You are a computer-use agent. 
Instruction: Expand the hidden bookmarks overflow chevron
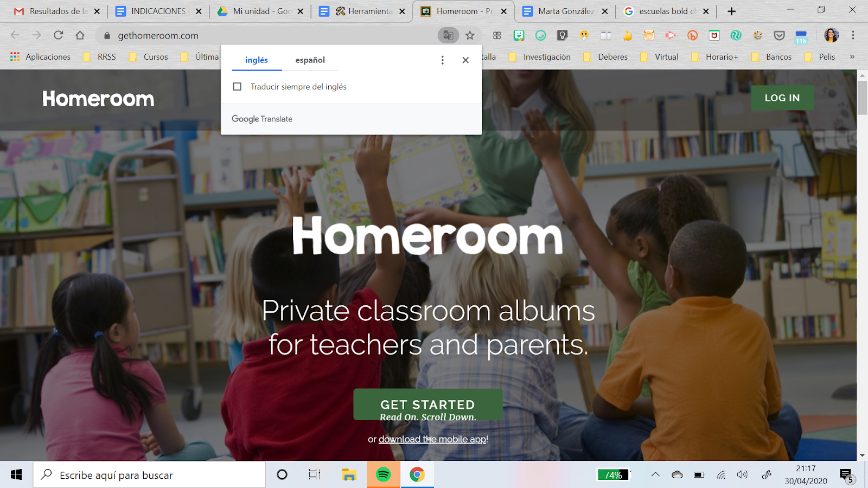[852, 56]
